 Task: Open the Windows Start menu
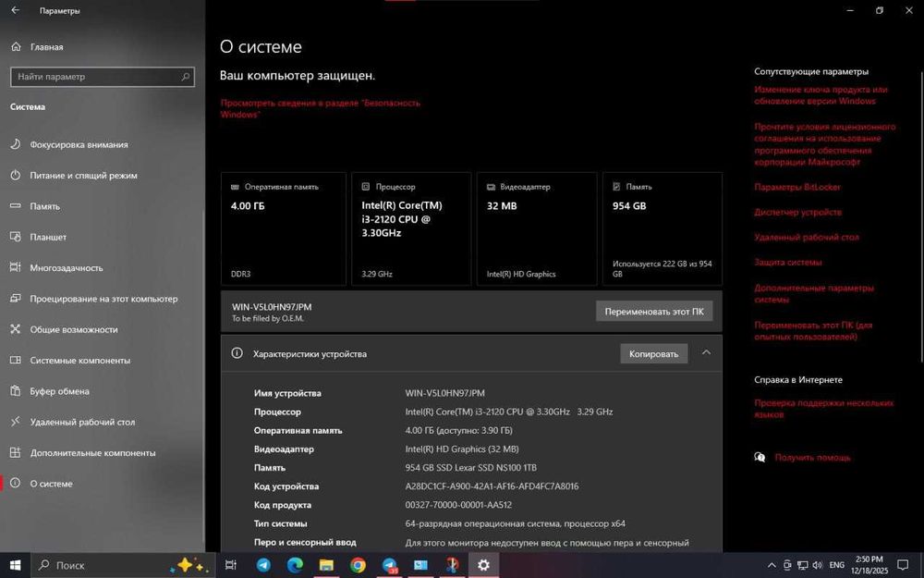click(x=15, y=565)
